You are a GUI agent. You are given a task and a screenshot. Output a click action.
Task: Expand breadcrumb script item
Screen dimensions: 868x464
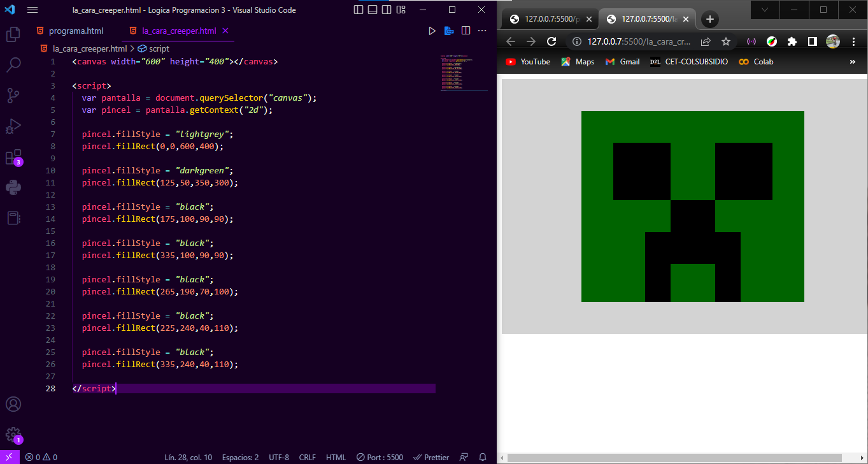pyautogui.click(x=159, y=48)
